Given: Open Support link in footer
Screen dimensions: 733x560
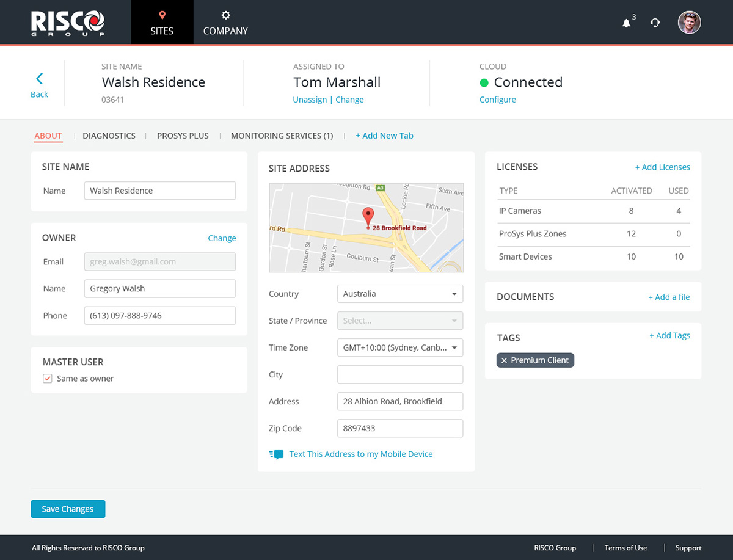Looking at the screenshot, I should point(688,548).
